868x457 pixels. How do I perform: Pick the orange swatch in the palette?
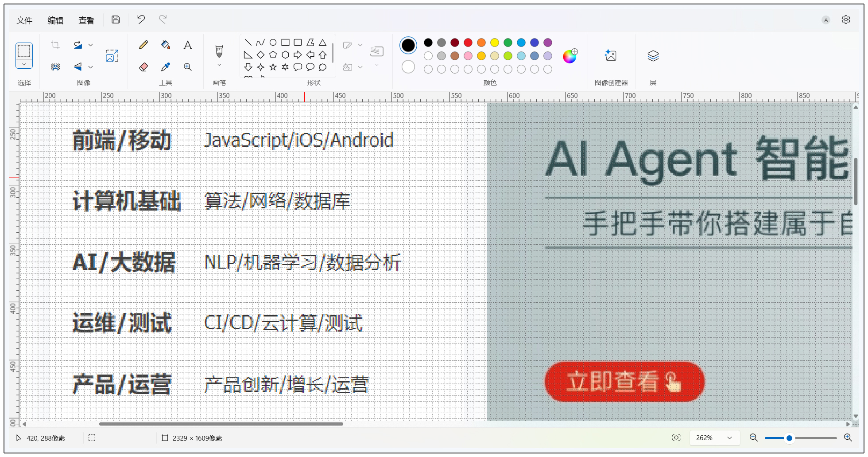[x=481, y=43]
